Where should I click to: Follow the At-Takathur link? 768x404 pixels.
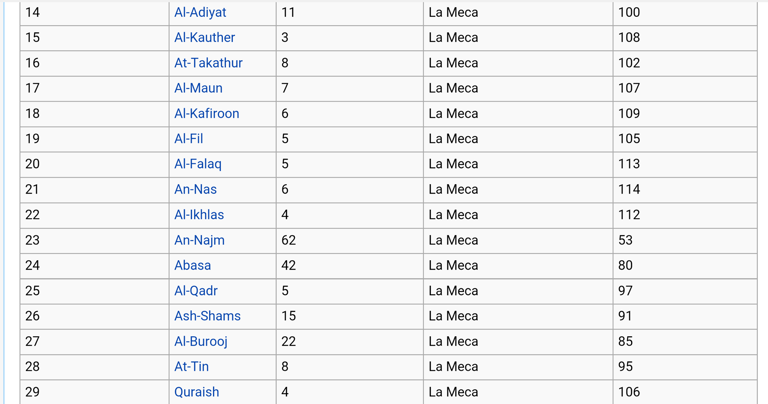point(208,63)
